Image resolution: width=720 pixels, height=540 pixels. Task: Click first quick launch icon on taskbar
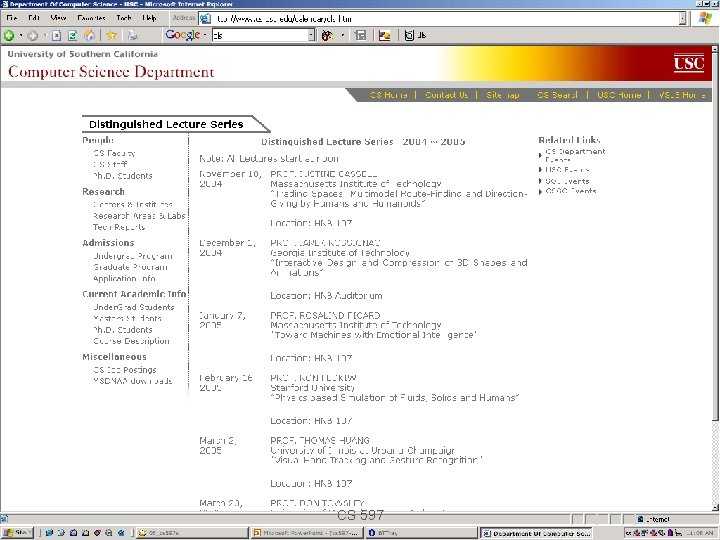pos(49,533)
